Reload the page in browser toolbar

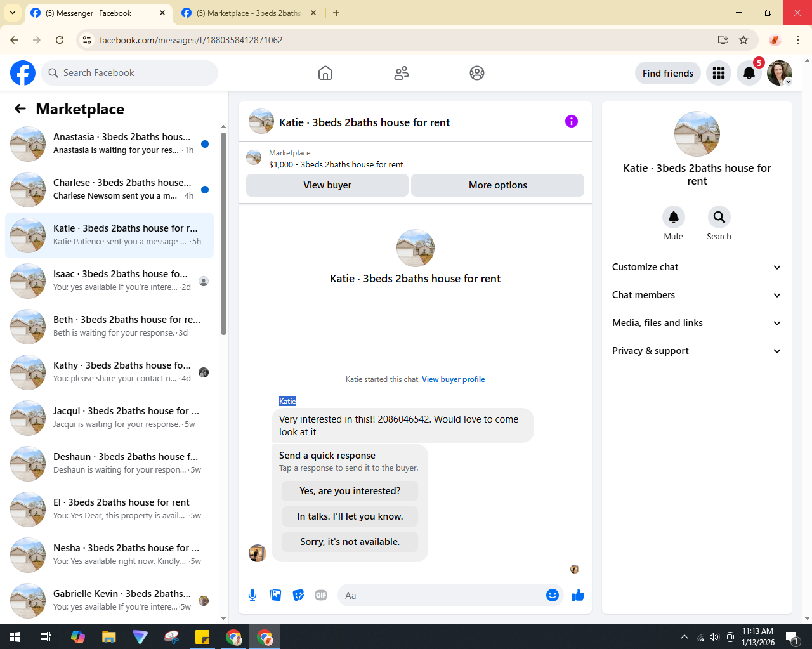point(60,40)
